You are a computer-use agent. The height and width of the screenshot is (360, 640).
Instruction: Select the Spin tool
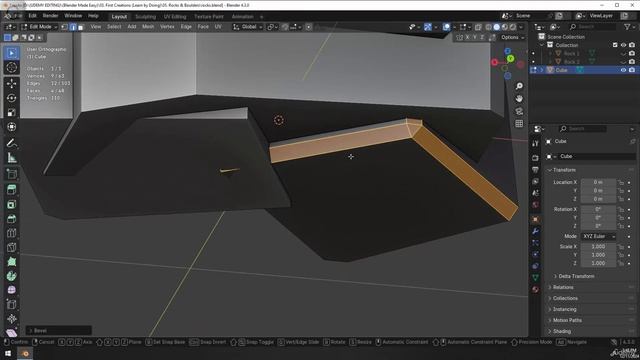point(11,276)
